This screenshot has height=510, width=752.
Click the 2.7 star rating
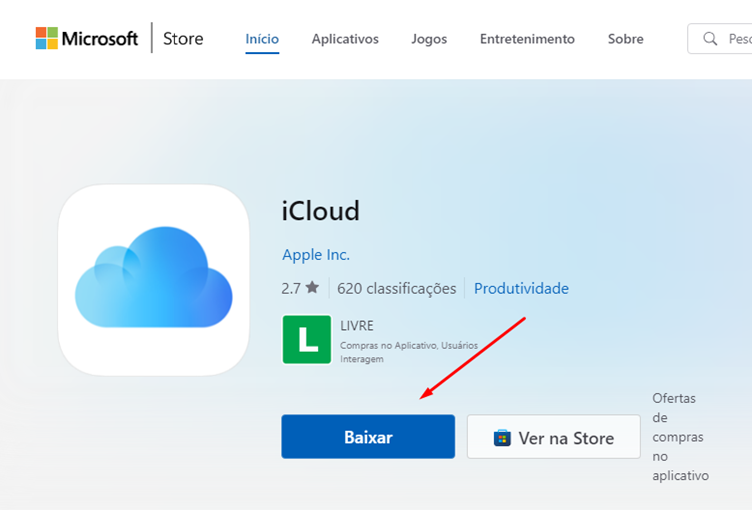(300, 288)
